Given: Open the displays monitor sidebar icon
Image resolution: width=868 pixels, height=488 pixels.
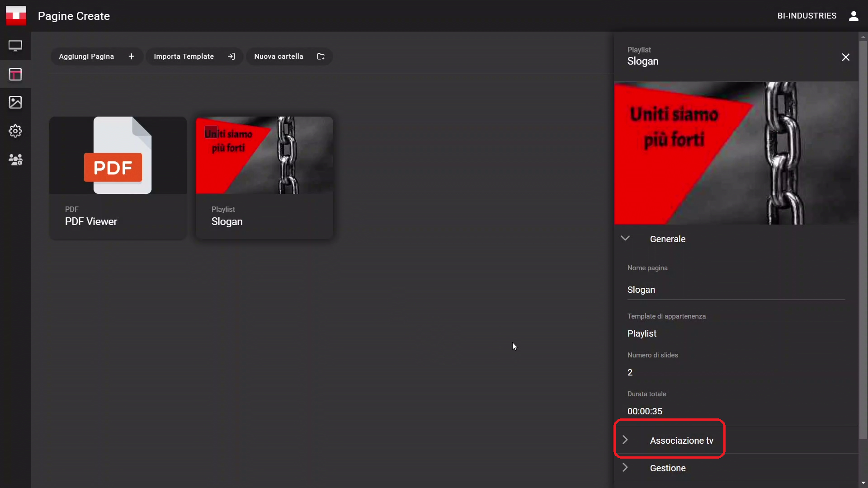Looking at the screenshot, I should pyautogui.click(x=15, y=46).
